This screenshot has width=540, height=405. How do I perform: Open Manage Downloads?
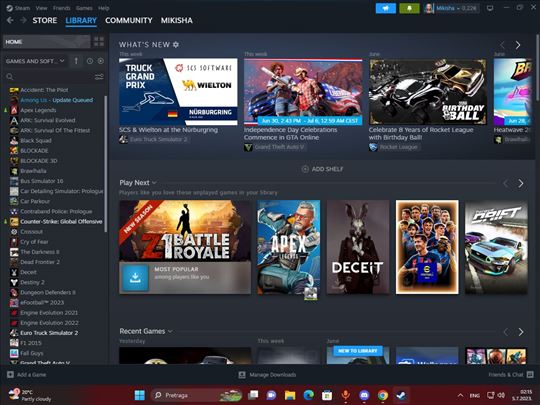(x=267, y=375)
